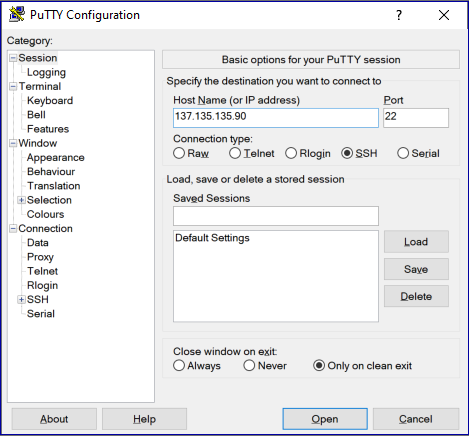Collapse the Session tree node
Viewport: 469px width, 436px height.
coord(13,58)
